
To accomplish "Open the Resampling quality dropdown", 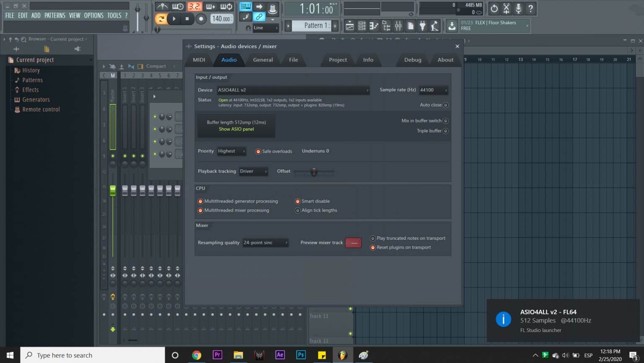I will [265, 242].
